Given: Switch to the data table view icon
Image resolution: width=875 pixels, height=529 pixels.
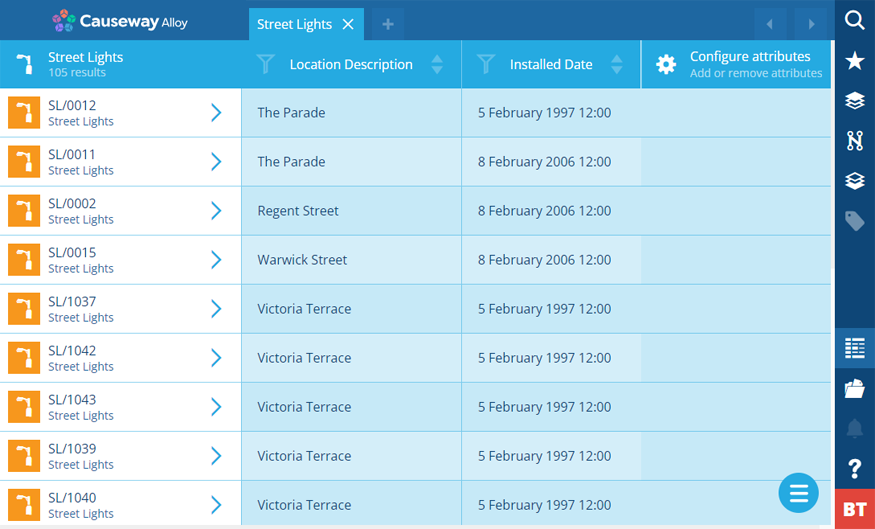Looking at the screenshot, I should (854, 348).
